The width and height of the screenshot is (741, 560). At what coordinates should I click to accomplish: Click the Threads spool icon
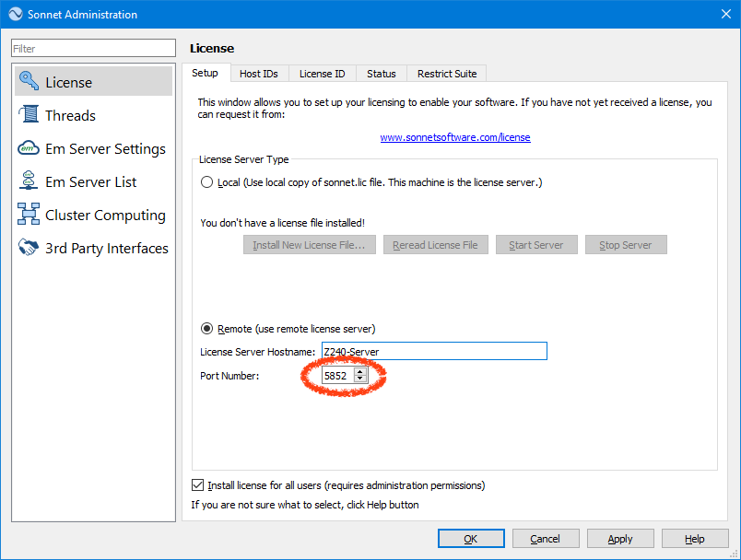(x=29, y=115)
